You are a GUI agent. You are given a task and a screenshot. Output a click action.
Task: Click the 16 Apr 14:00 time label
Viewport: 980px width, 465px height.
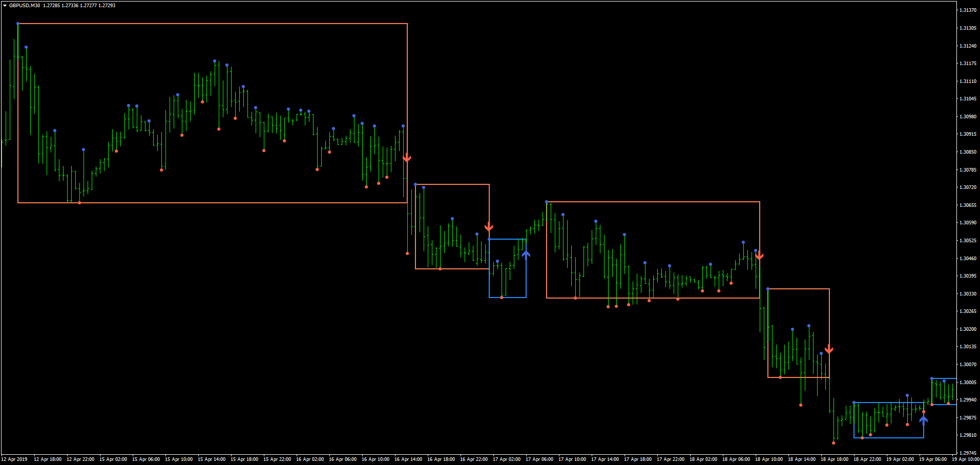[x=408, y=459]
